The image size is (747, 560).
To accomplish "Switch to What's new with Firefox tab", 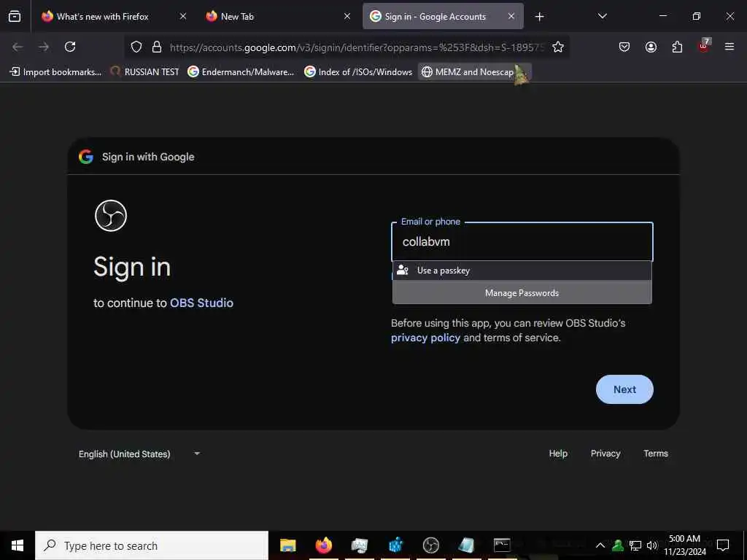I will (115, 16).
